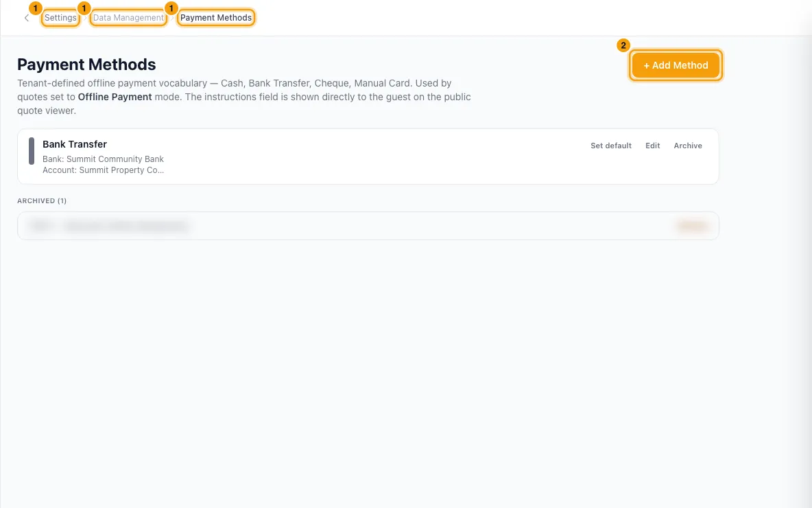This screenshot has width=812, height=508.
Task: Archive the Bank Transfer method
Action: tap(688, 146)
